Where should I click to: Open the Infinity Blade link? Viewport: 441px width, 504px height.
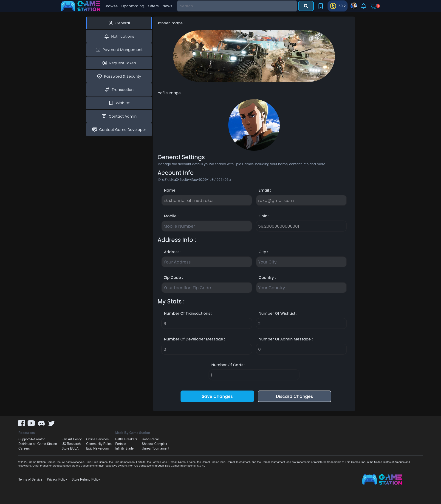coord(124,448)
